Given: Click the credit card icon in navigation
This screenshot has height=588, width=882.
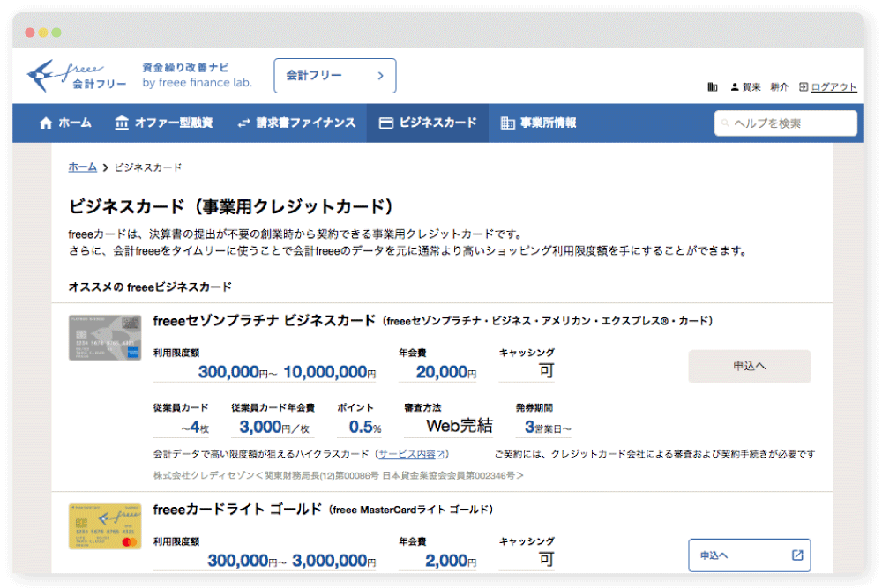Looking at the screenshot, I should pos(386,123).
